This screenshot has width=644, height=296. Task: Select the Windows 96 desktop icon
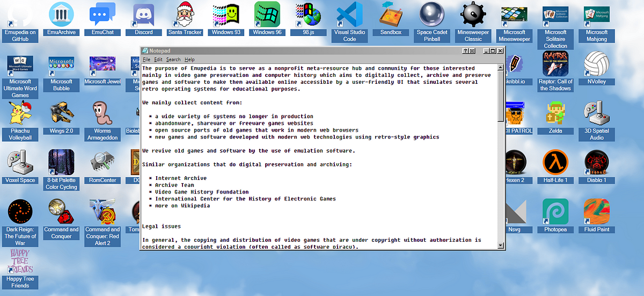(x=267, y=19)
